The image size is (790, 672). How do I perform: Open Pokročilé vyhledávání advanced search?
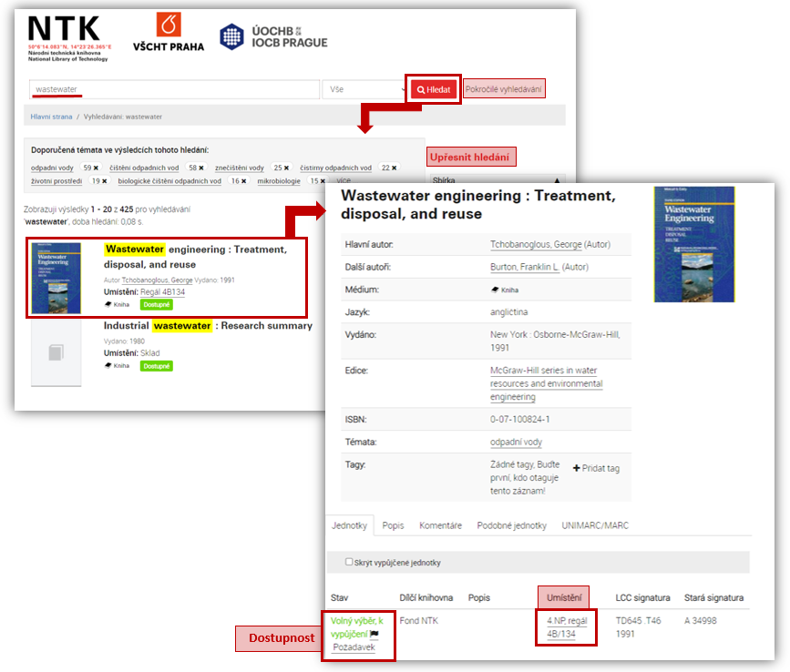click(x=503, y=89)
